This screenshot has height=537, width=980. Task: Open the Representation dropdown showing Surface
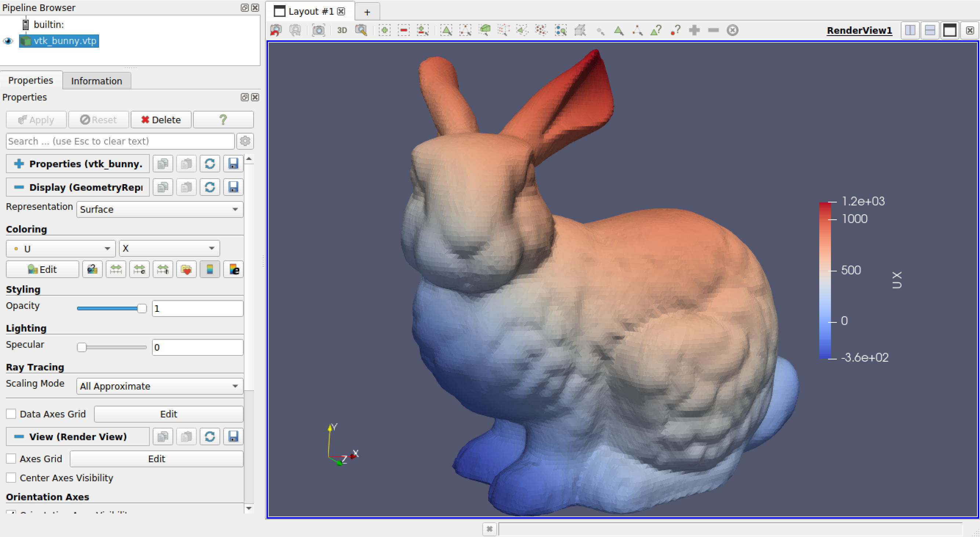pyautogui.click(x=159, y=209)
